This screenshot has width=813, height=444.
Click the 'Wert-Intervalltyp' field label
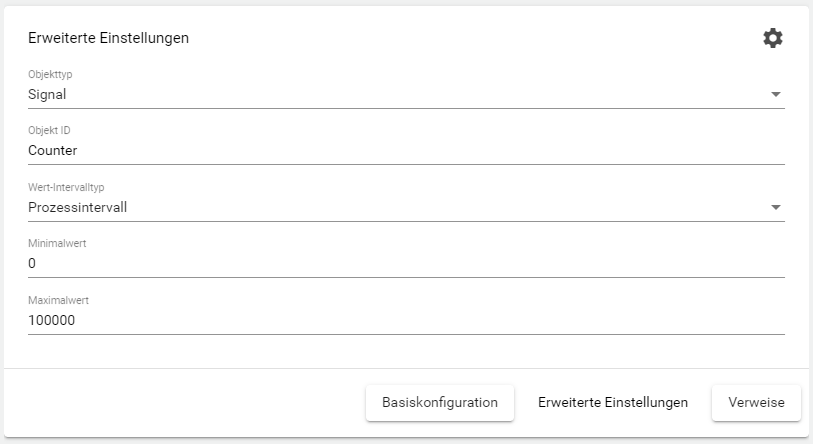(68, 187)
